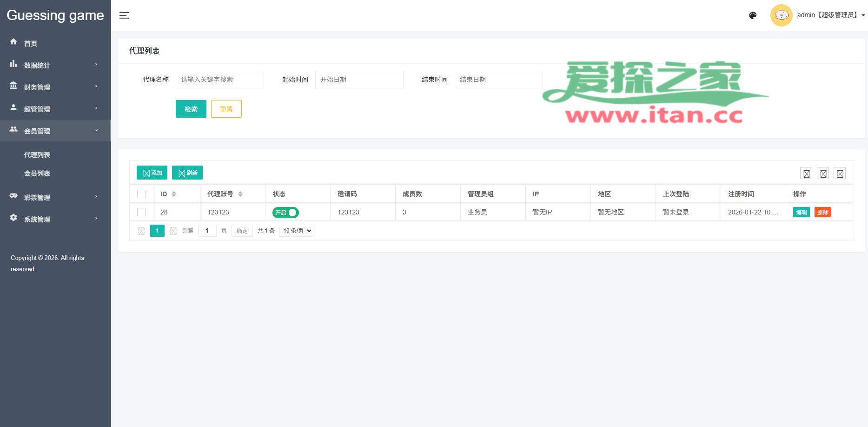Click the green 检索 search button

click(x=191, y=109)
